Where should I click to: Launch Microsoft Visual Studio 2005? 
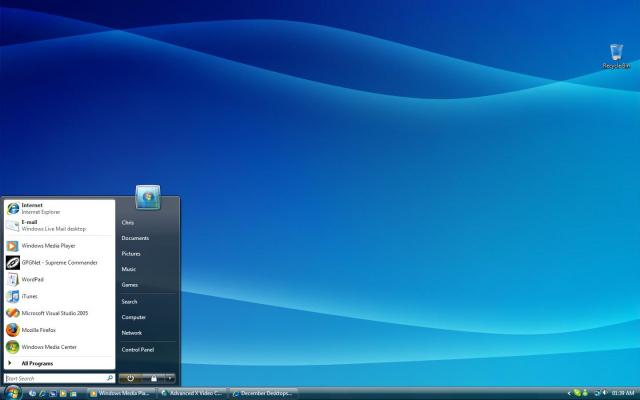pos(59,313)
